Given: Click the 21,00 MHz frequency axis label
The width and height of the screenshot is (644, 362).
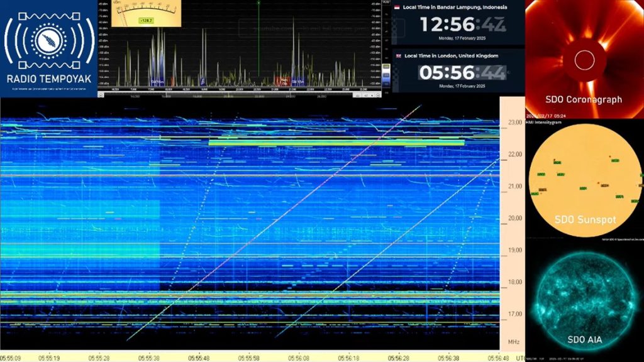Looking at the screenshot, I should point(515,186).
